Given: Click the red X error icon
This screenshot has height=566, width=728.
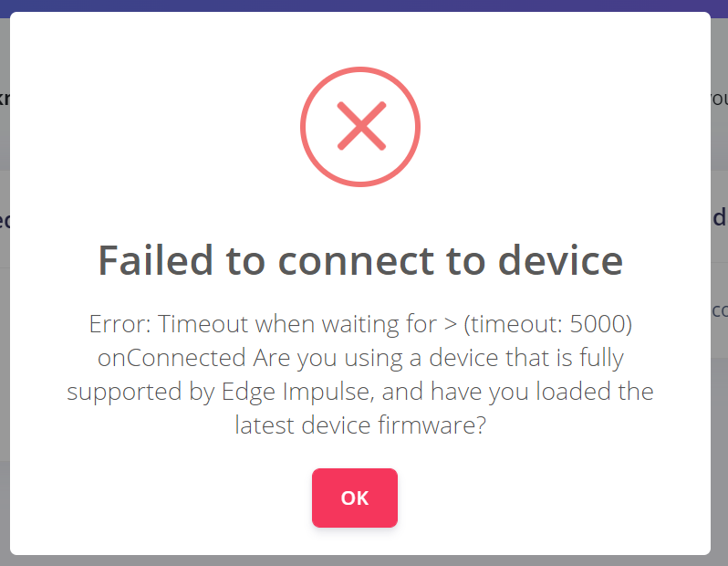Looking at the screenshot, I should [360, 126].
